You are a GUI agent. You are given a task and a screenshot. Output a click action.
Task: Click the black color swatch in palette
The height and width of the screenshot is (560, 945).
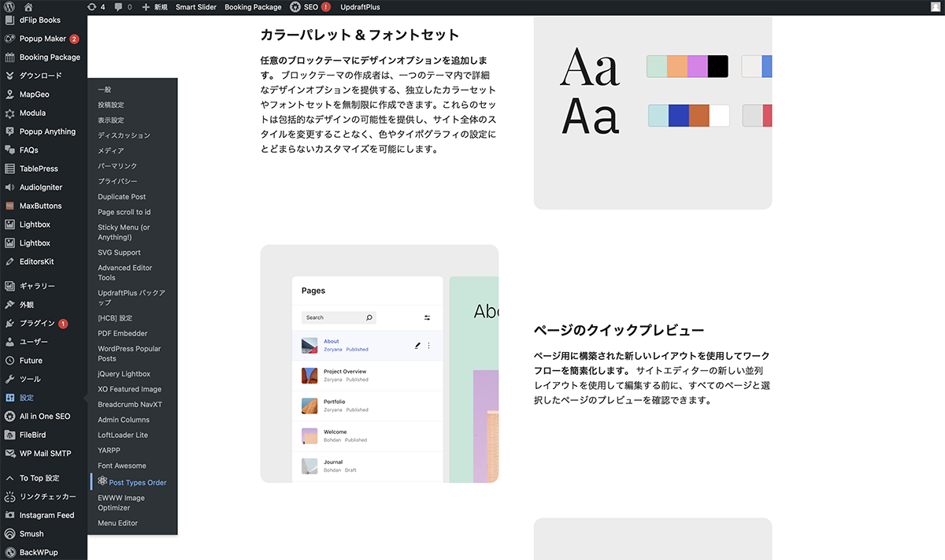point(717,67)
